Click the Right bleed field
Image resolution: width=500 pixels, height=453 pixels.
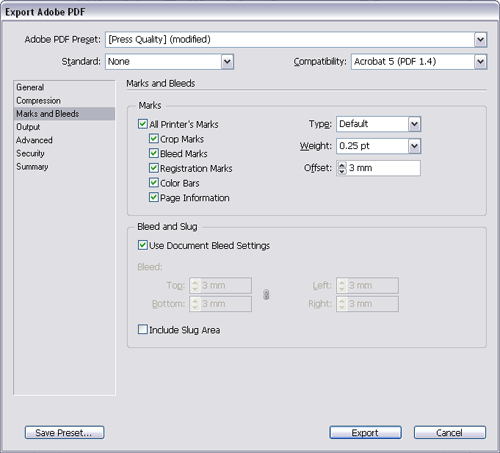372,304
